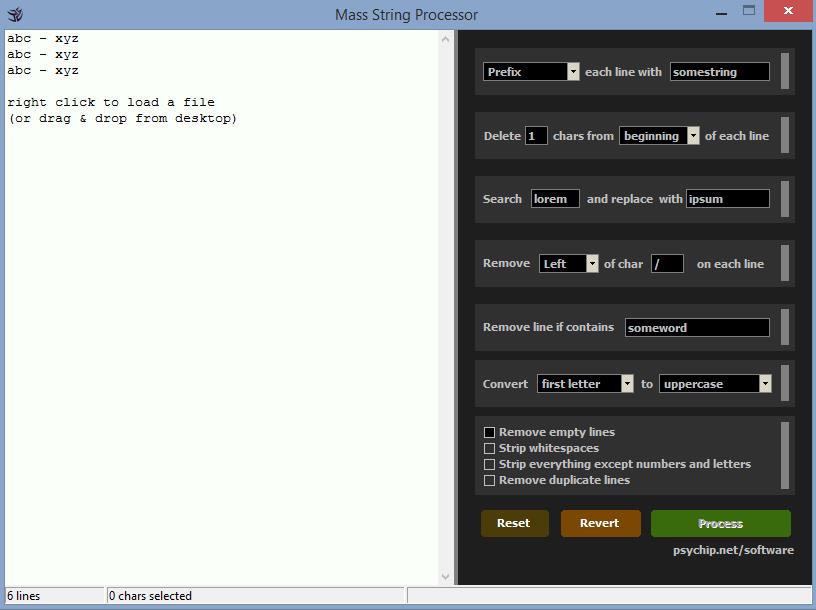
Task: Click the '0 chars selected' status entry
Action: [255, 595]
